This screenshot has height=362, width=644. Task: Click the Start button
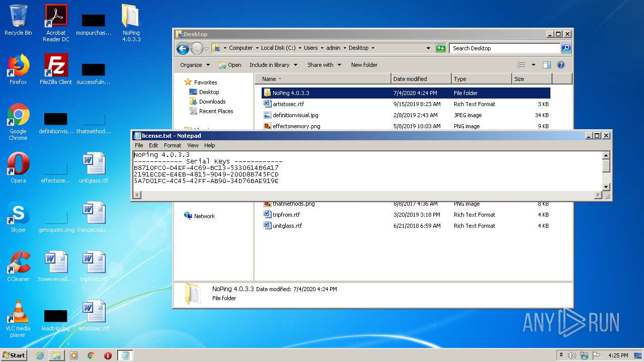pyautogui.click(x=14, y=355)
